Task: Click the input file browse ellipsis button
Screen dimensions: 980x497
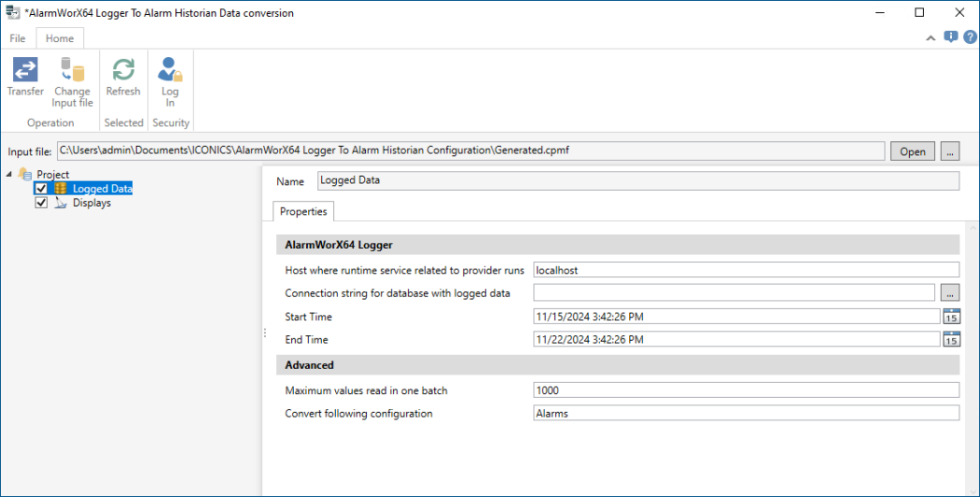Action: [x=950, y=151]
